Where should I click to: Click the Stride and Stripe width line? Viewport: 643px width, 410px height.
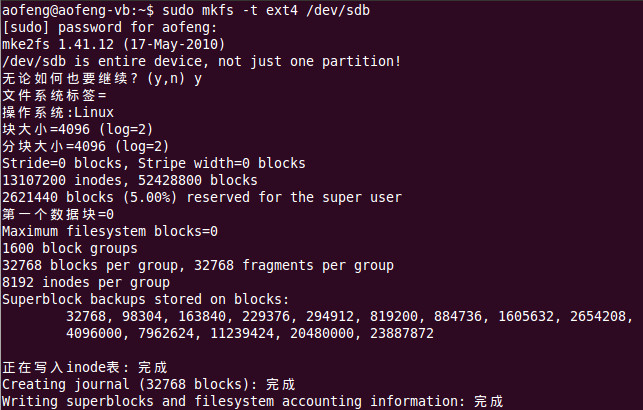[153, 163]
